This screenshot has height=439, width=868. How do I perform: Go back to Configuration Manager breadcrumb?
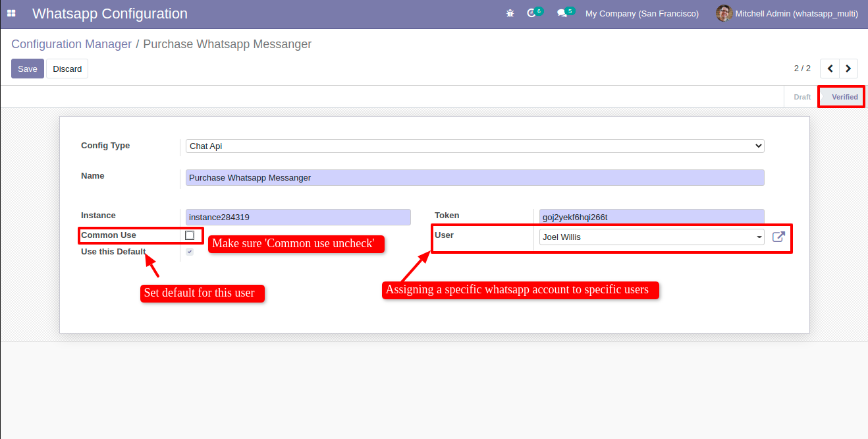click(x=72, y=44)
